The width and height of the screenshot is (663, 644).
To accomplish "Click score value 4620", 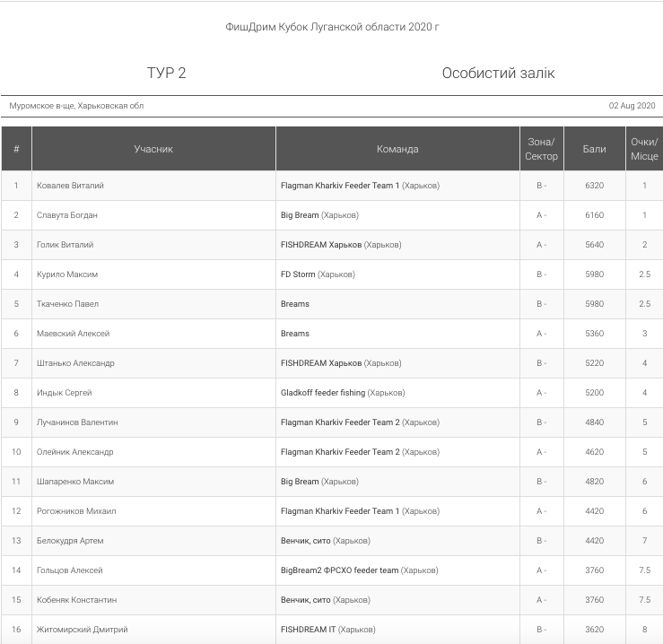I will click(595, 452).
